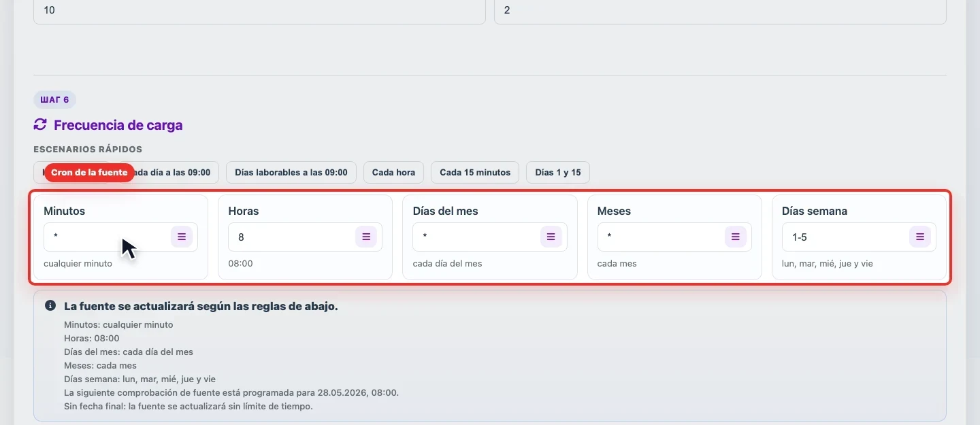Click the refresh icon beside Frecuencia de carga
980x425 pixels.
(40, 124)
